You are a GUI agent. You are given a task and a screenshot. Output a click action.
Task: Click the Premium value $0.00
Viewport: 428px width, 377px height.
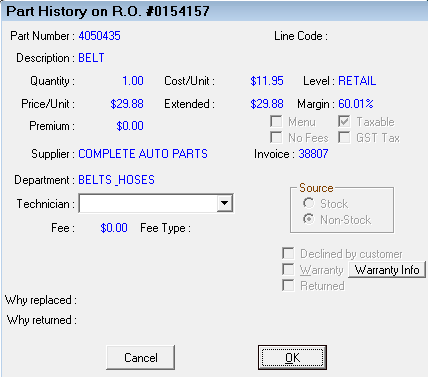pyautogui.click(x=130, y=126)
